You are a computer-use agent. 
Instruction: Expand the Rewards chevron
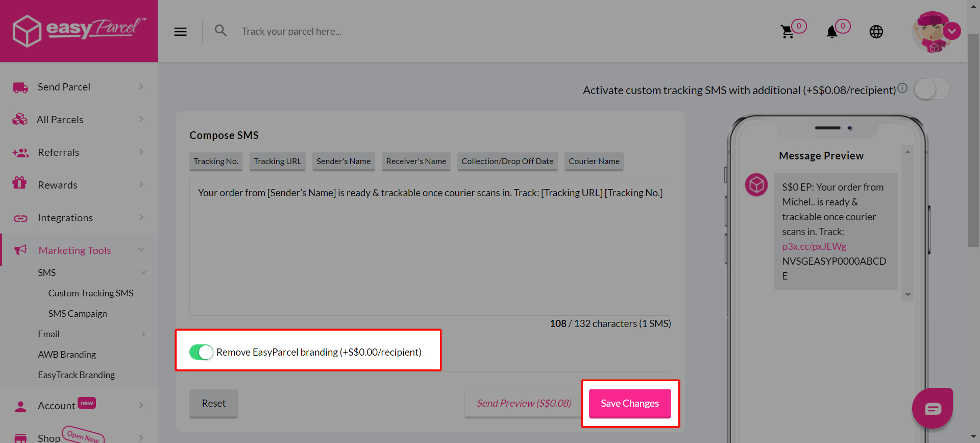[141, 184]
